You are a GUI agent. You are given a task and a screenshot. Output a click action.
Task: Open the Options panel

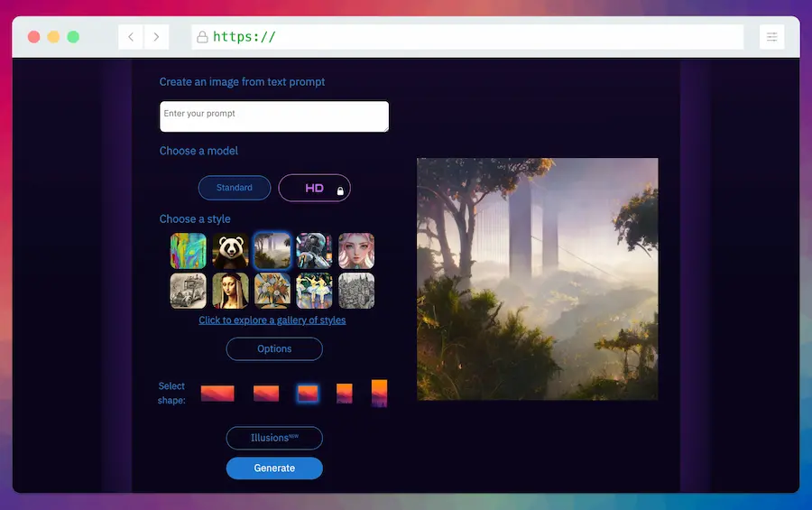(x=274, y=348)
